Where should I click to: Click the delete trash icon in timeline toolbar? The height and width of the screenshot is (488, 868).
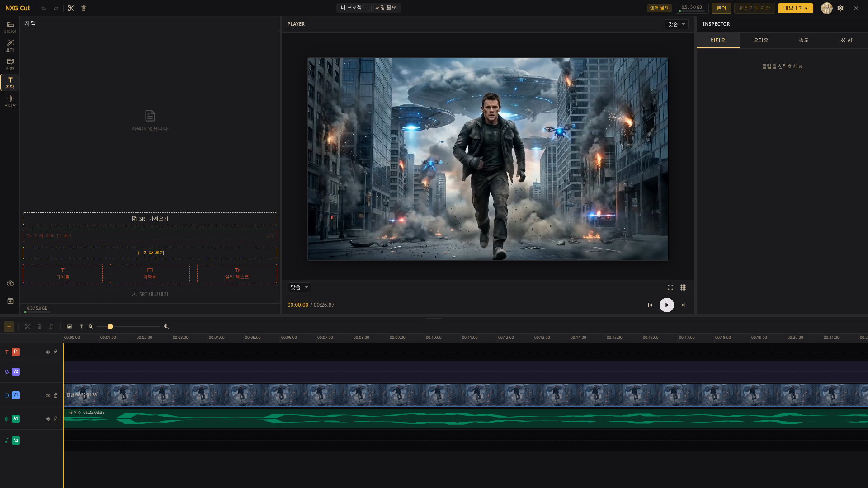point(39,327)
